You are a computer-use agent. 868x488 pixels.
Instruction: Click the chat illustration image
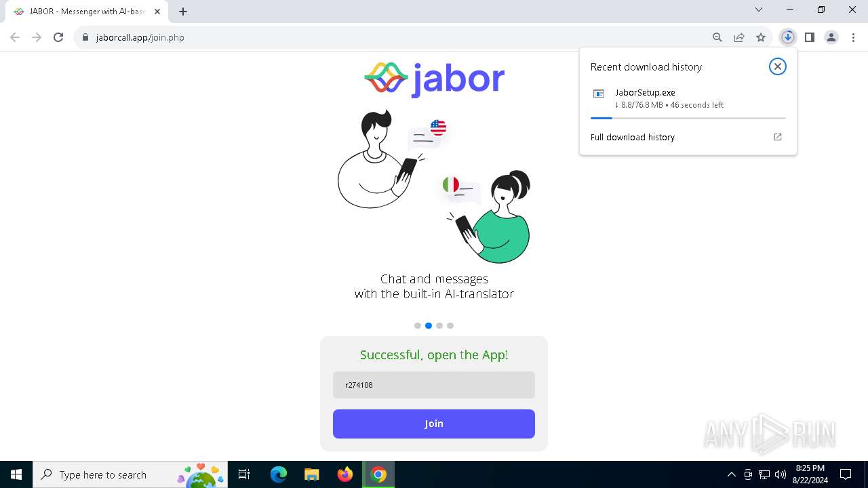(x=434, y=186)
